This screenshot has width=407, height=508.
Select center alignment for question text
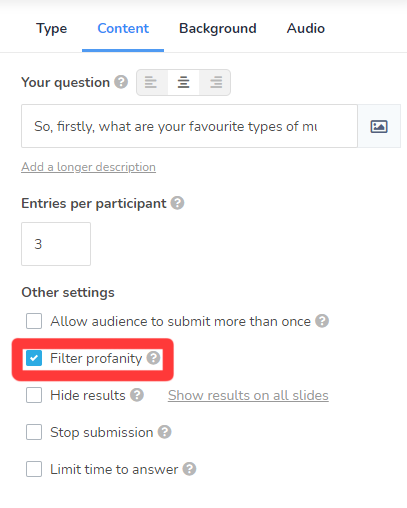[x=183, y=82]
